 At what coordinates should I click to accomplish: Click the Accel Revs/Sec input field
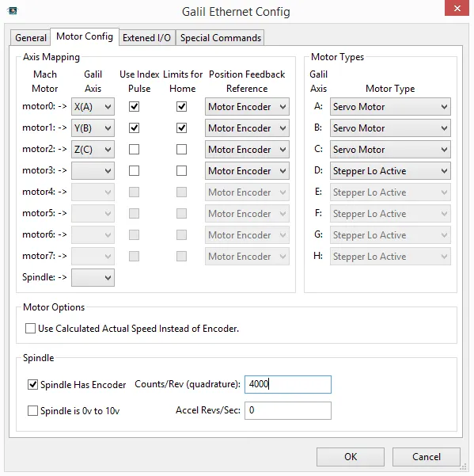pyautogui.click(x=288, y=410)
